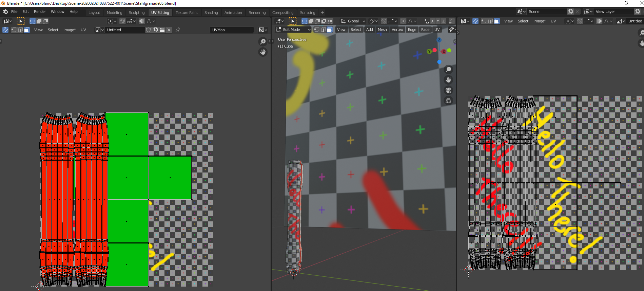Open the UVMap selector field
This screenshot has height=291, width=644.
point(231,30)
